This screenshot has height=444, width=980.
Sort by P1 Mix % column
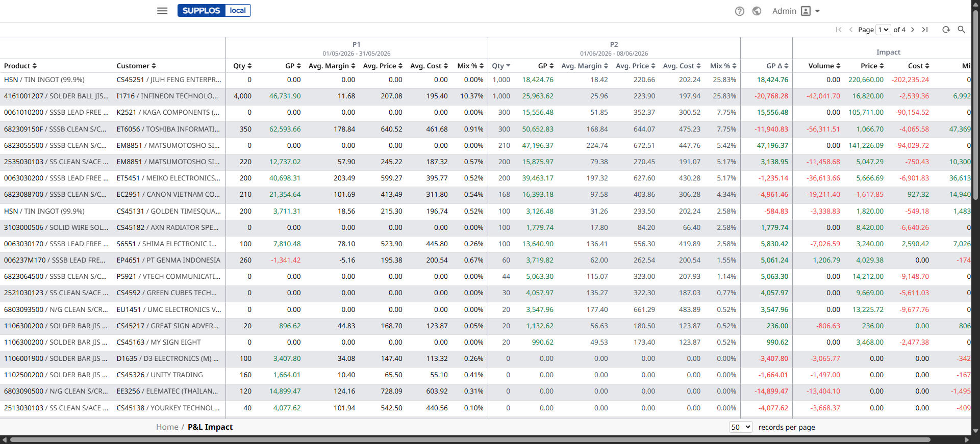(470, 66)
